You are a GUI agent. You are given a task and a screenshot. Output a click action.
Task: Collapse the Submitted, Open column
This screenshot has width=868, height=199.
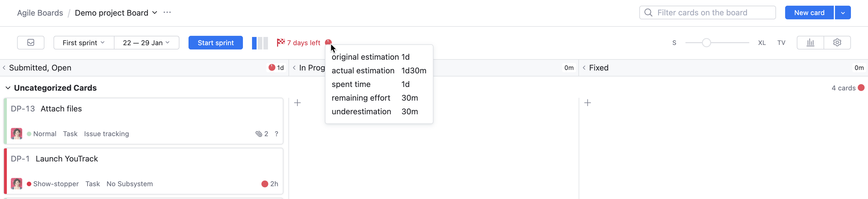(4, 68)
